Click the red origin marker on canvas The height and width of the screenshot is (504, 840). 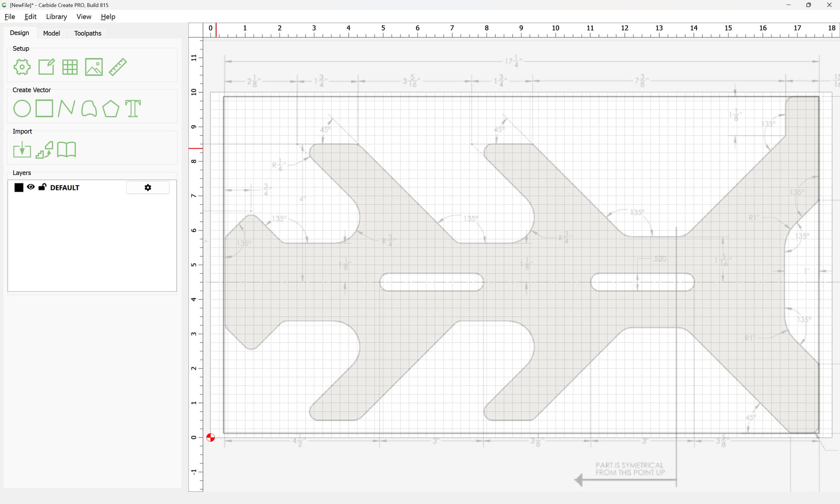tap(210, 437)
